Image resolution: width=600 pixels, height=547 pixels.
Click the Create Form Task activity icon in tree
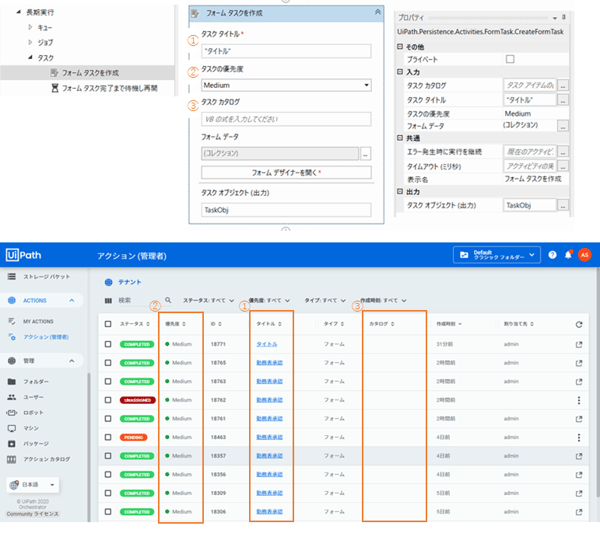[x=54, y=73]
